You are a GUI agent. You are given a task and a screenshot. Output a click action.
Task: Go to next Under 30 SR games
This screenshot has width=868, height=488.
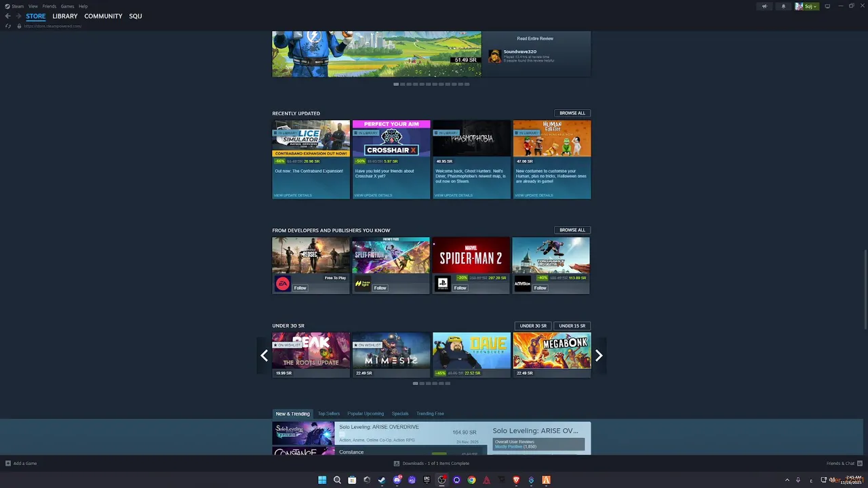[x=599, y=355]
